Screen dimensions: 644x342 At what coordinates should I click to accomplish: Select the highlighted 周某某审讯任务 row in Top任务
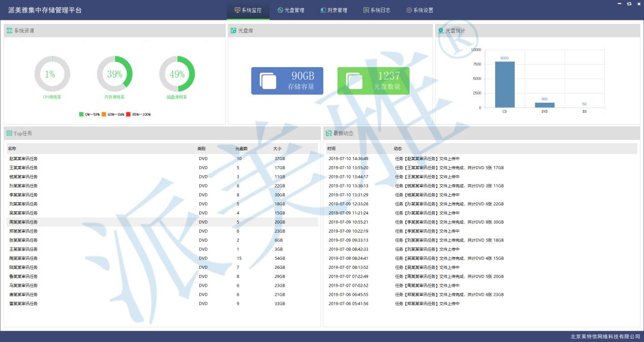pyautogui.click(x=162, y=222)
